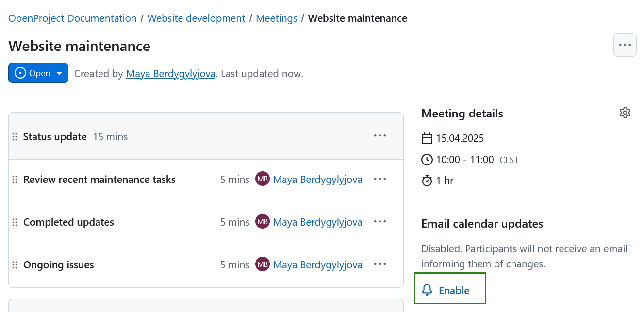
Task: Click Maya Berdygylyjova in the created by line
Action: point(170,73)
